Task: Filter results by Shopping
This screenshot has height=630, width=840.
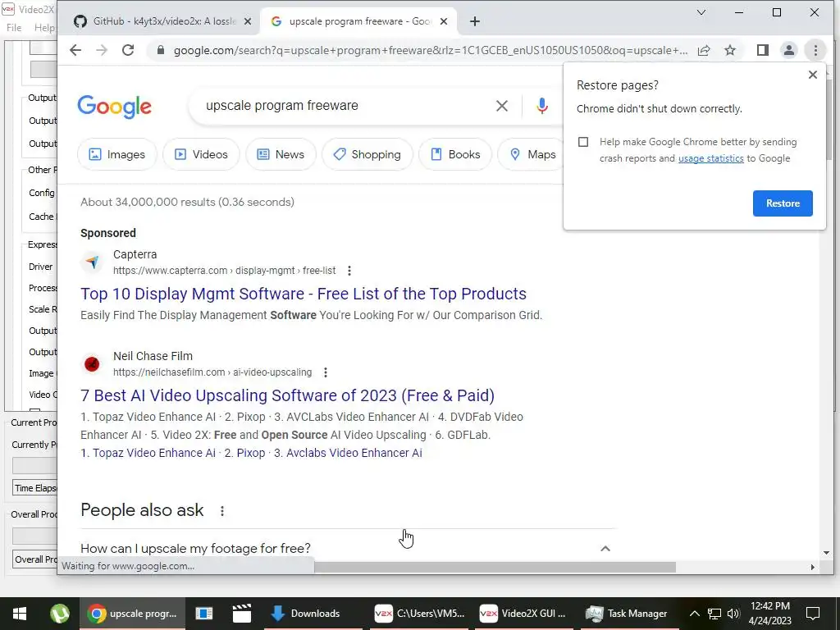Action: (x=367, y=154)
